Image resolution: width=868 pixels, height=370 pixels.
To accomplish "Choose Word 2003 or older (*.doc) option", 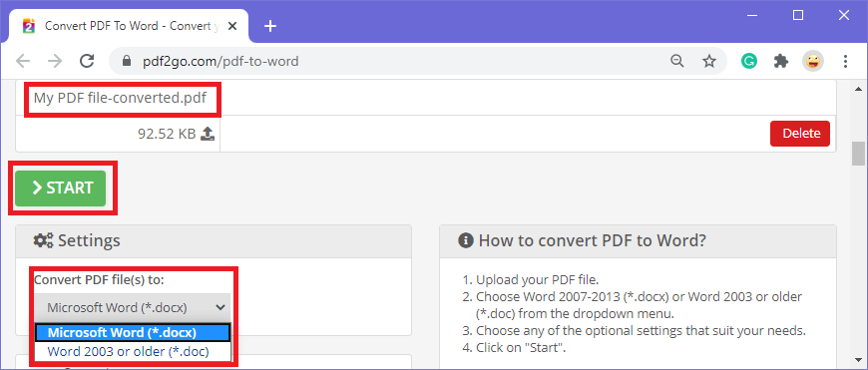I will (x=133, y=351).
